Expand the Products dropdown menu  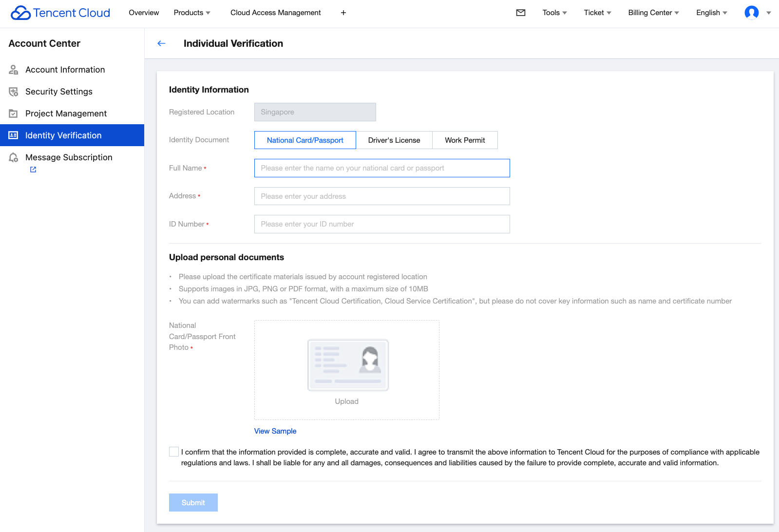[192, 13]
